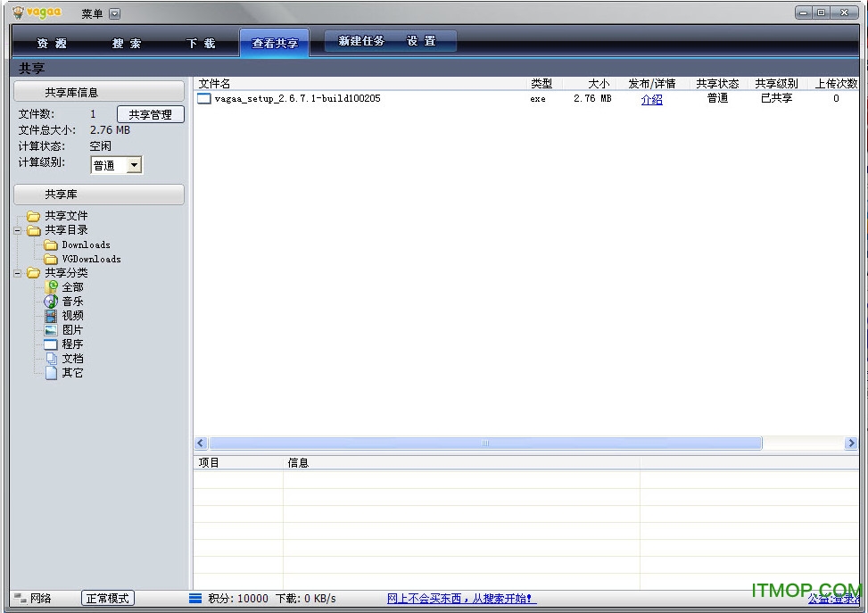The image size is (868, 613).
Task: Choose the 音乐 music category icon
Action: [51, 302]
